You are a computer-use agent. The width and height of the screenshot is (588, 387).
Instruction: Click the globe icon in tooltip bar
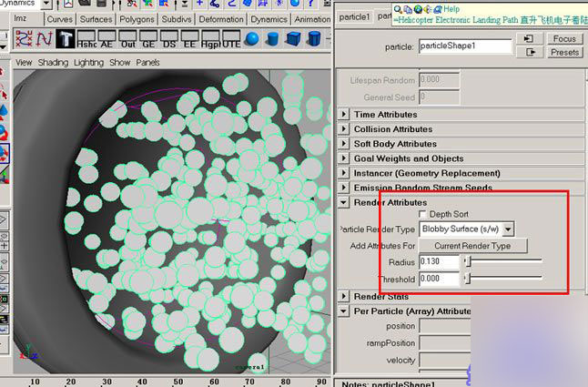418,9
